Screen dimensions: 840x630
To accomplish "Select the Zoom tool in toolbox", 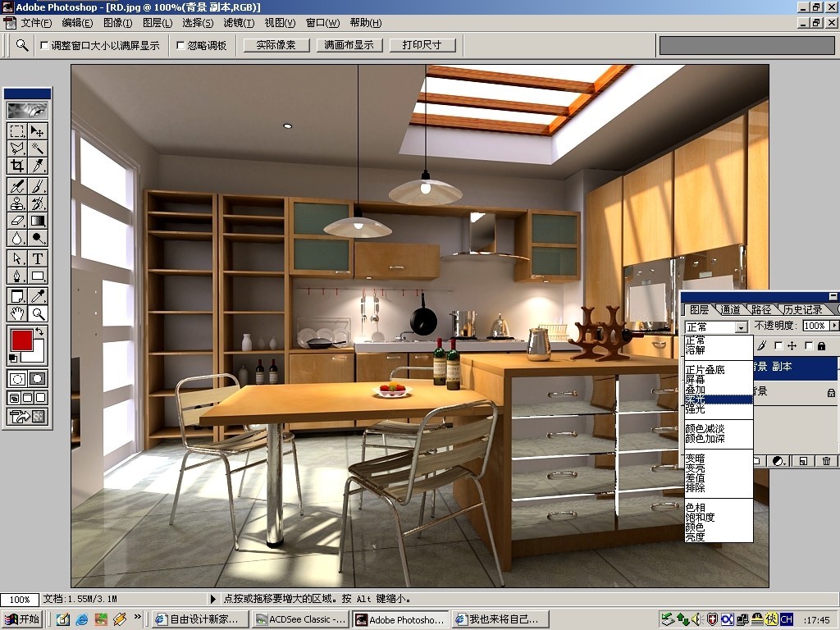I will point(38,313).
